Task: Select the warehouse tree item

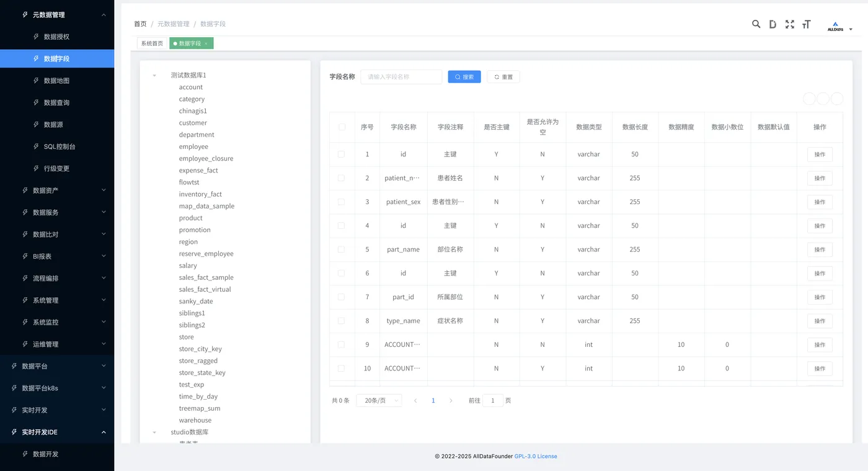Action: click(195, 420)
